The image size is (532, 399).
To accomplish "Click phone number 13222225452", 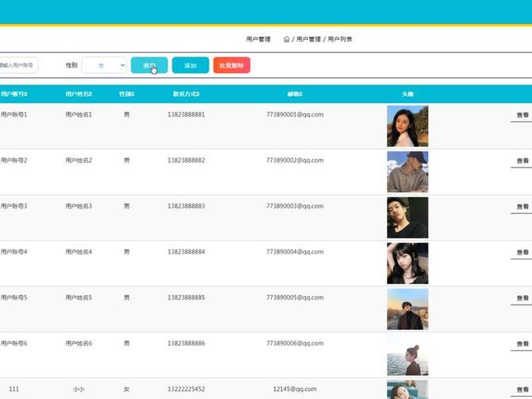I will pos(186,389).
